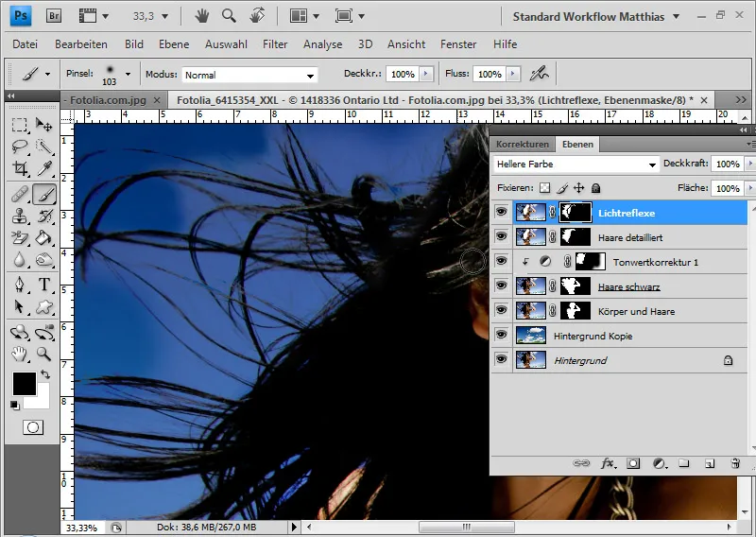Click the Fläche 100% fill field
The width and height of the screenshot is (756, 537).
coord(728,188)
